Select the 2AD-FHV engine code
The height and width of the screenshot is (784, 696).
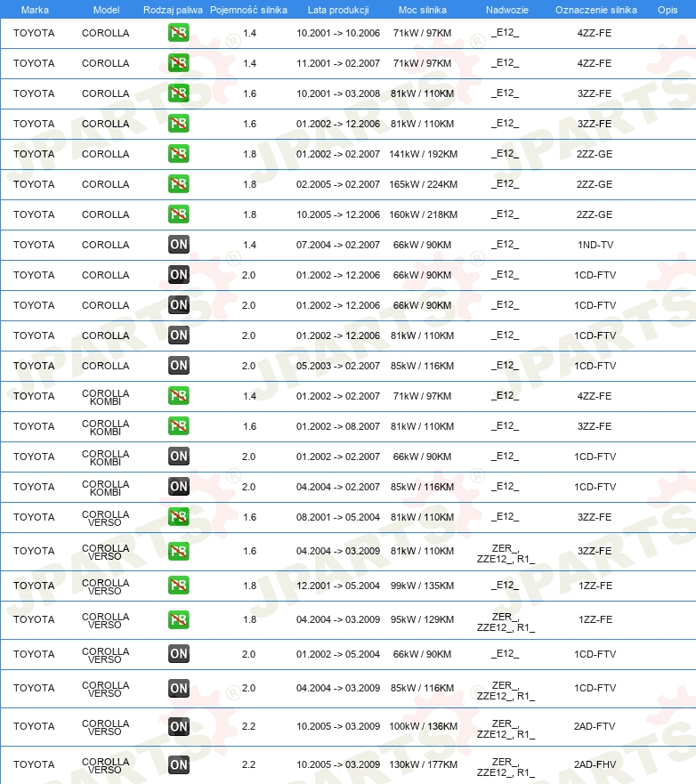coord(595,764)
